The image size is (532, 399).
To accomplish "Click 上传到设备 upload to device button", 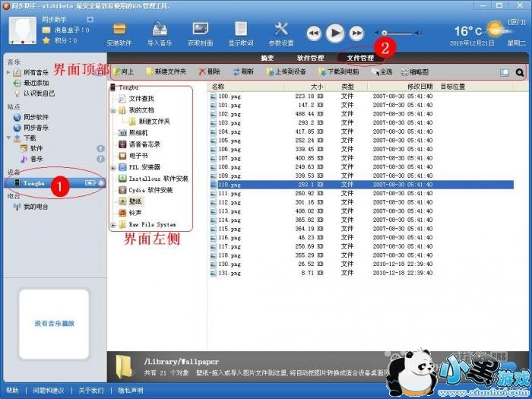I will 287,71.
